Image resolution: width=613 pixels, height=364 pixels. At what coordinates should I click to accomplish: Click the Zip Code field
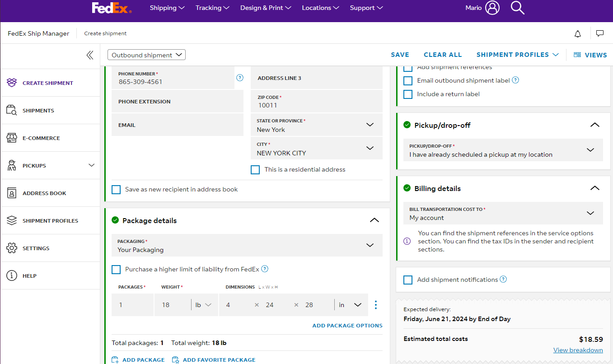(x=317, y=101)
